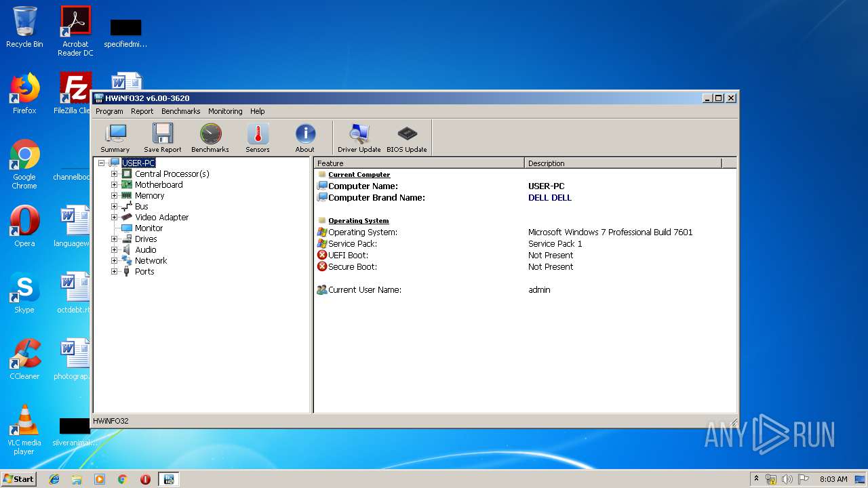Viewport: 868px width, 488px height.
Task: Open the Summary toolbar icon
Action: point(115,138)
